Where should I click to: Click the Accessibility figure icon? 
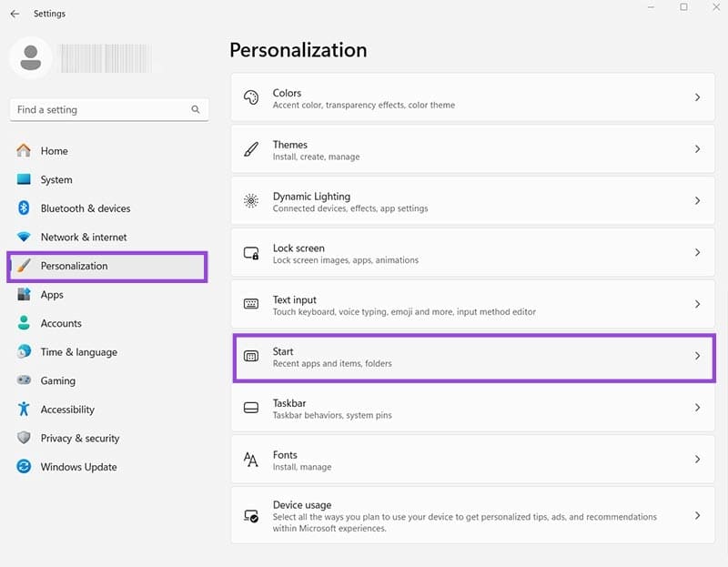[24, 410]
